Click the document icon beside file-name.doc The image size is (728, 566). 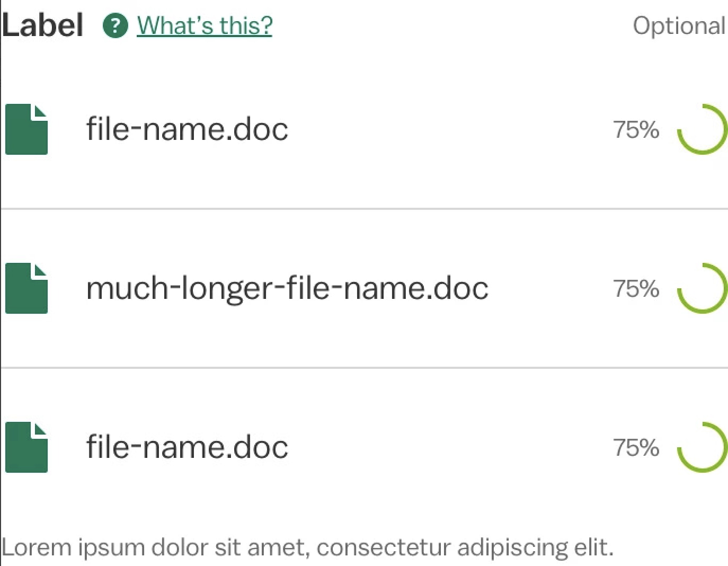[26, 129]
